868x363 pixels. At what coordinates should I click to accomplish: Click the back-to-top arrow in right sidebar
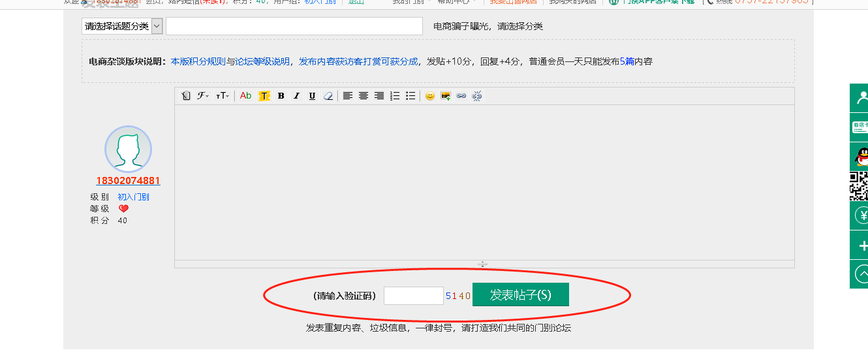(x=860, y=274)
